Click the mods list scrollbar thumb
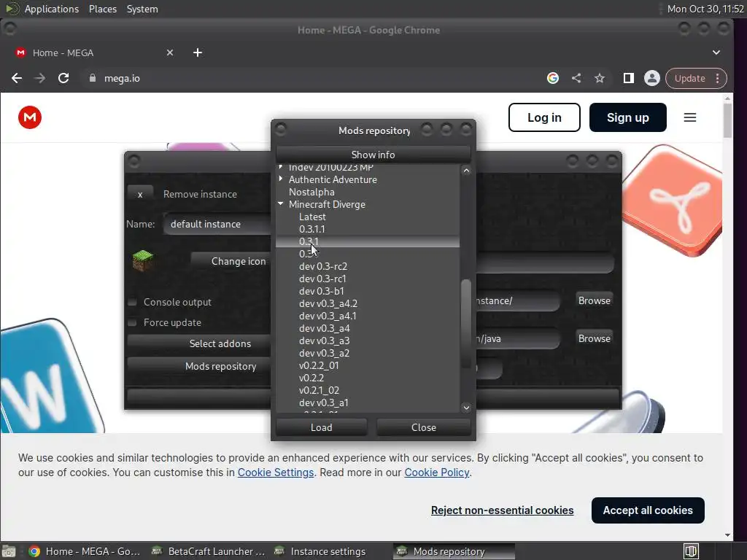 pyautogui.click(x=466, y=324)
